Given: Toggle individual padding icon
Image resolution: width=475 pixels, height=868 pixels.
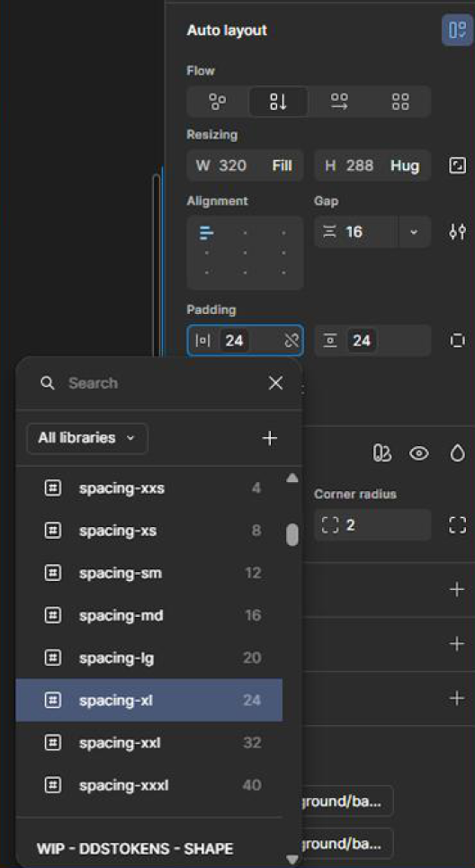Looking at the screenshot, I should [x=457, y=340].
